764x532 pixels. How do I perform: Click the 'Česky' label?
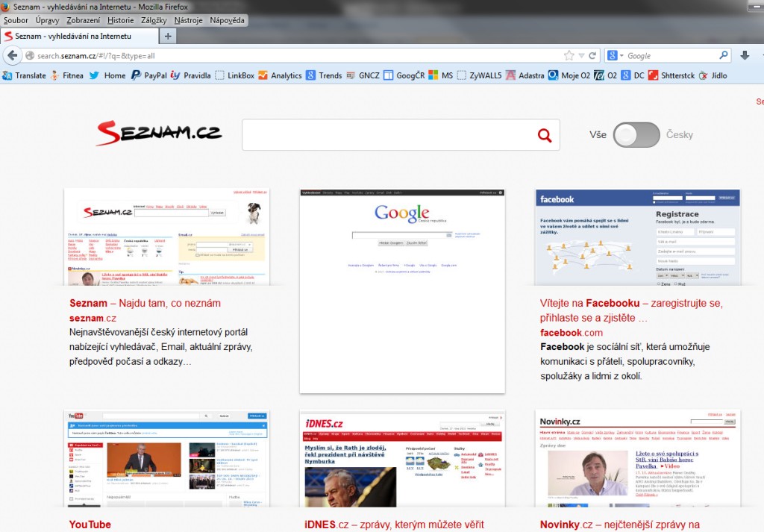679,135
